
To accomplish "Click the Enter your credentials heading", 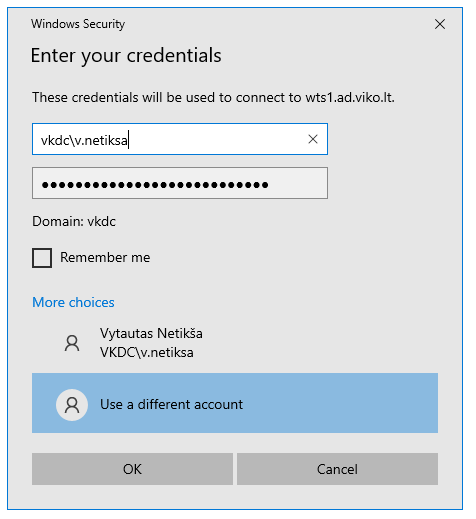I will tap(126, 55).
